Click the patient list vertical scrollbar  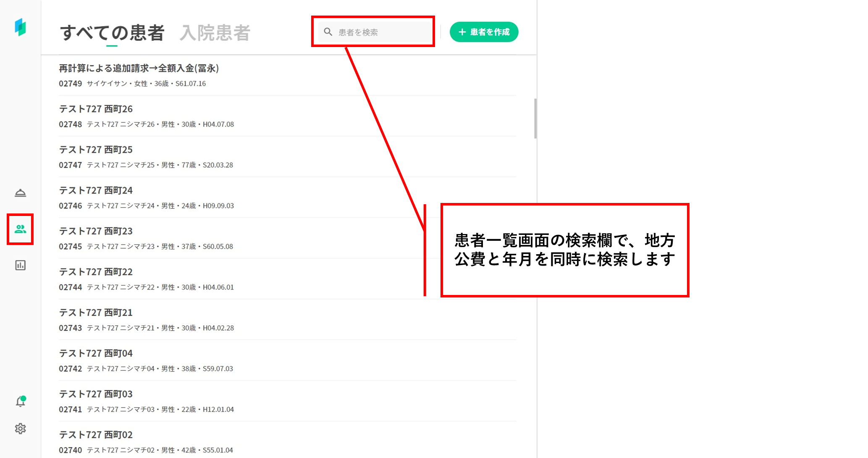click(x=535, y=118)
